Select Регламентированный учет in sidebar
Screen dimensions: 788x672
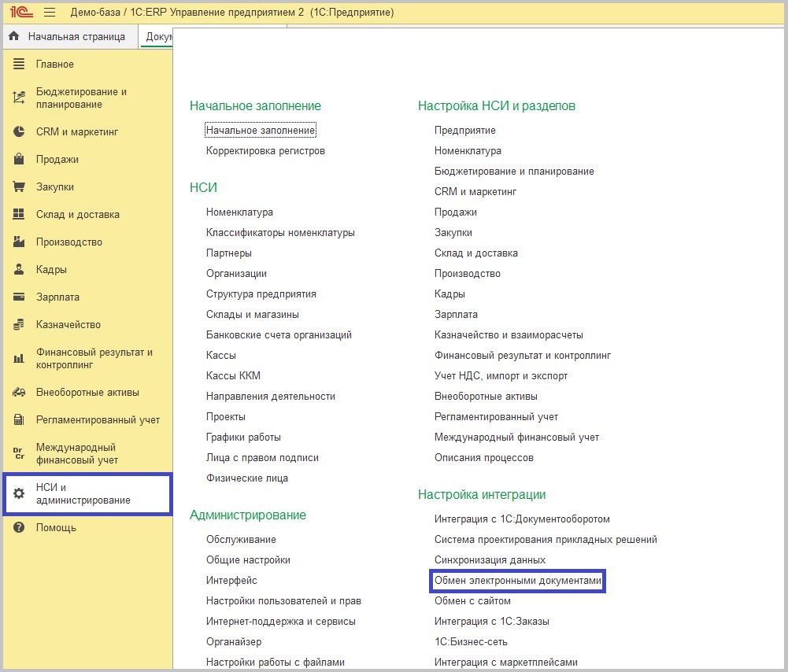[98, 420]
